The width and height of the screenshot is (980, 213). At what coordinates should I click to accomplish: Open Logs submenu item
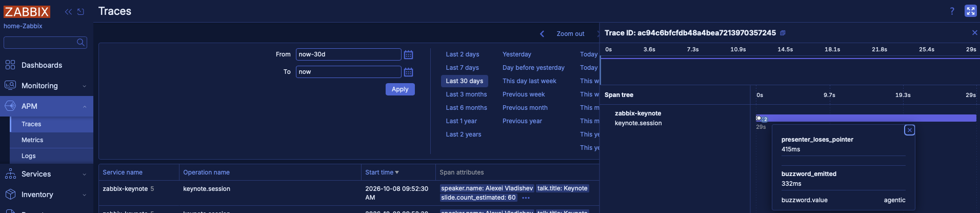coord(51,156)
